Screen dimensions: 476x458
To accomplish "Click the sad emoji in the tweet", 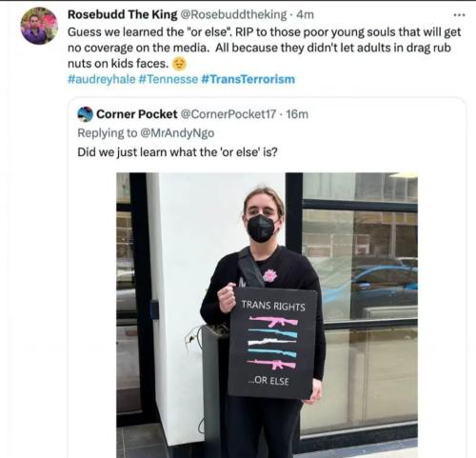I will (x=179, y=64).
